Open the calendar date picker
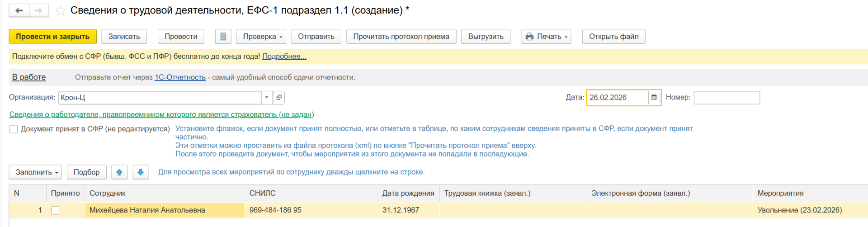 pos(654,98)
